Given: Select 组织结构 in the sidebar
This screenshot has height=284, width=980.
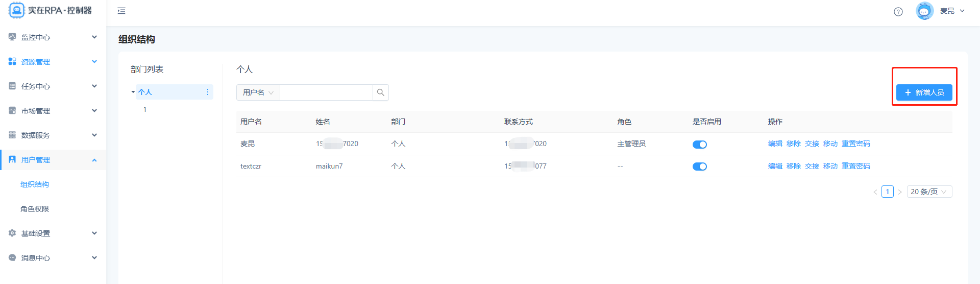Looking at the screenshot, I should [35, 184].
